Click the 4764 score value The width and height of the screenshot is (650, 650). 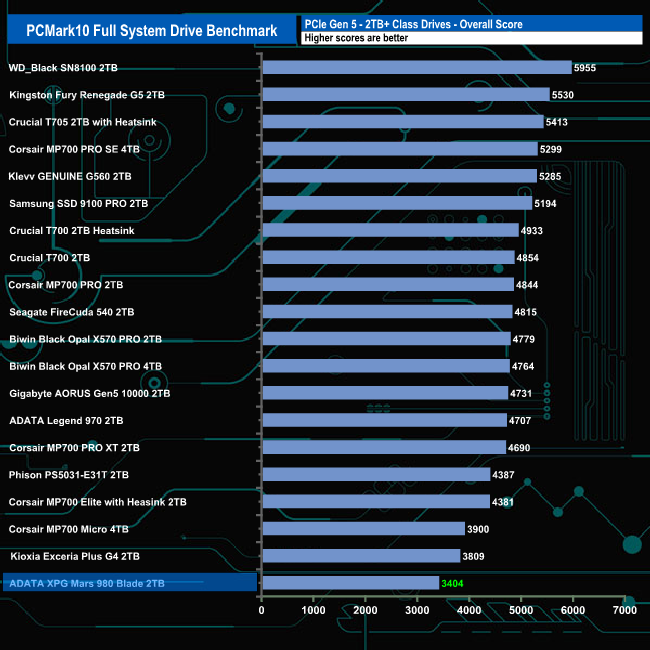[x=523, y=366]
